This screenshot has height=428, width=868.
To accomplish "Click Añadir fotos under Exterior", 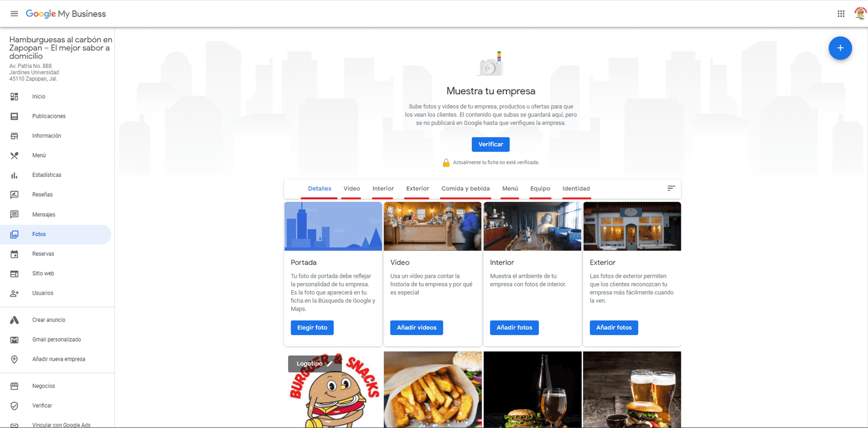I will 614,328.
